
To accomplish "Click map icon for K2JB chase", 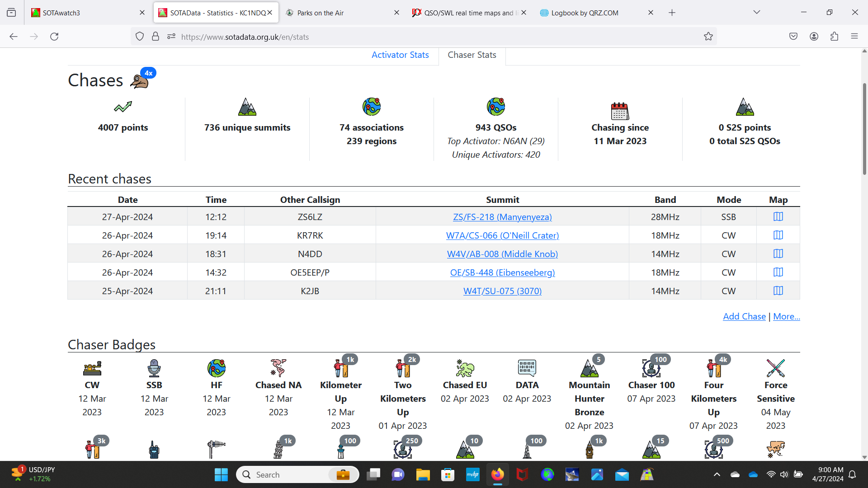I will [x=778, y=291].
